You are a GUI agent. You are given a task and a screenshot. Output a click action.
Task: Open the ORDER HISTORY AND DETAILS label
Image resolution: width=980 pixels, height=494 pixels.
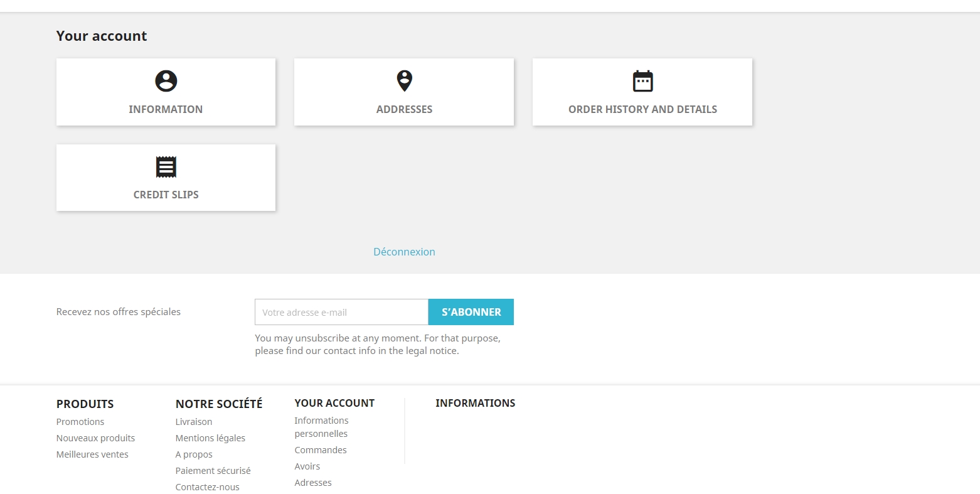[x=642, y=109]
